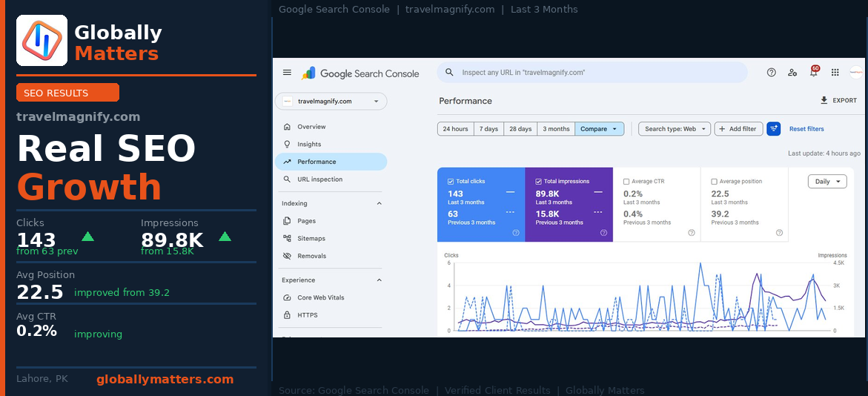
Task: Click the blue filter rows icon button
Action: coord(773,128)
